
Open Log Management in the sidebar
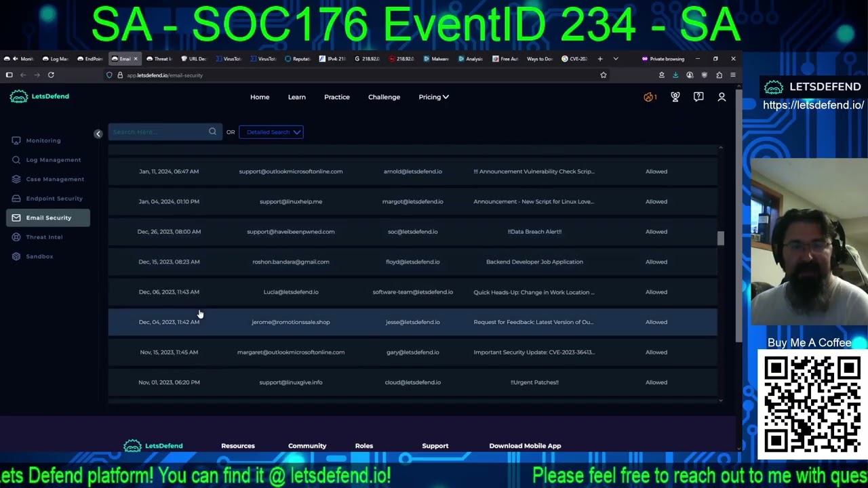click(x=53, y=160)
